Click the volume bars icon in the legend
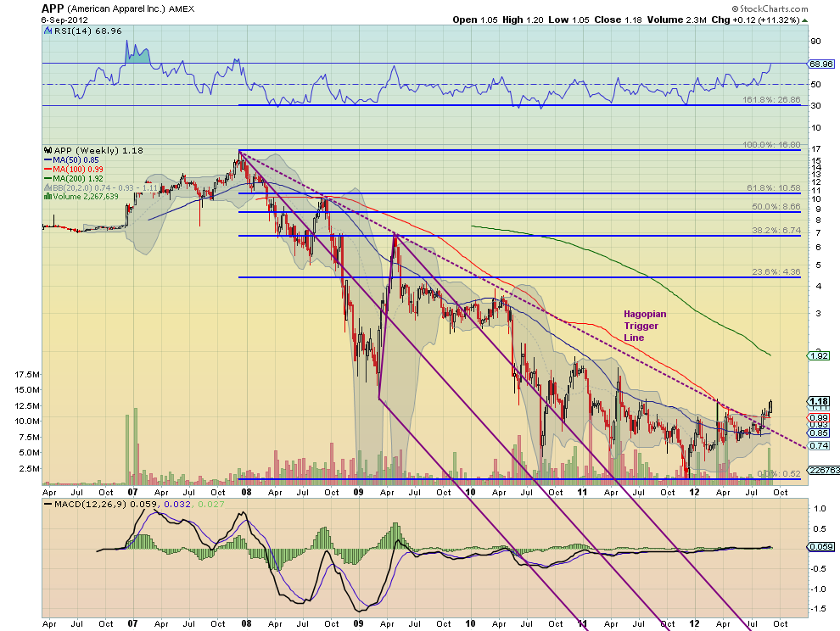The width and height of the screenshot is (840, 631). [x=48, y=197]
